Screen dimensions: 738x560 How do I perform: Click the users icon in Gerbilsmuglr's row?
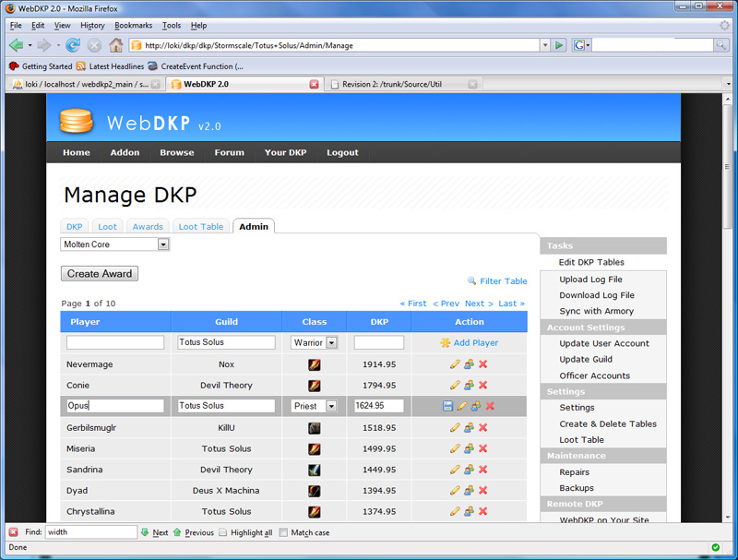[469, 428]
